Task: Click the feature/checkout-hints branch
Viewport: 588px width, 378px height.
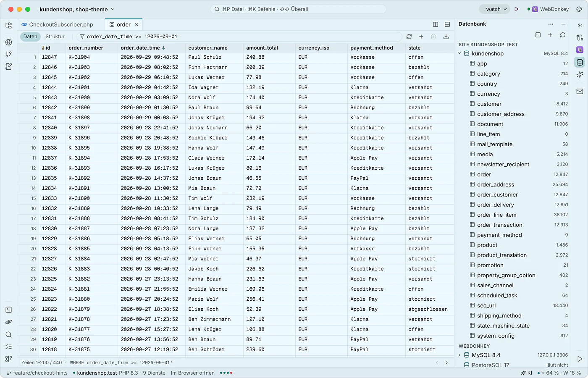Action: point(37,373)
